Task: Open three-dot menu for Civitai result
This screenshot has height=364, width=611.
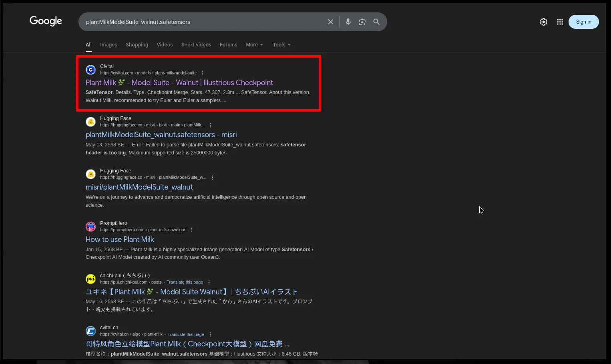Action: tap(202, 73)
